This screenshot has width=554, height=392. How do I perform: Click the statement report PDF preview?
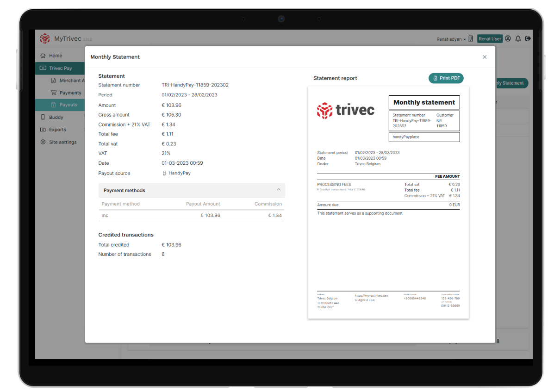click(388, 202)
